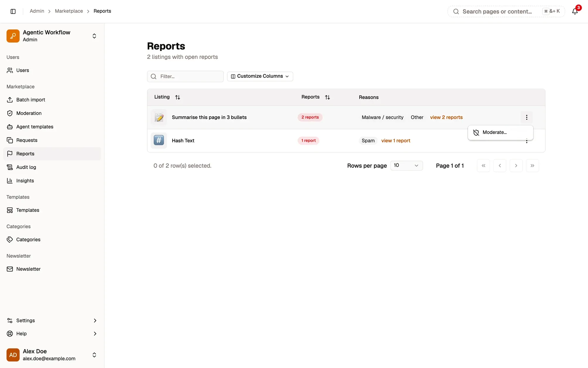Click the Malware / security reason tag
Viewport: 588px width, 368px height.
[x=382, y=117]
